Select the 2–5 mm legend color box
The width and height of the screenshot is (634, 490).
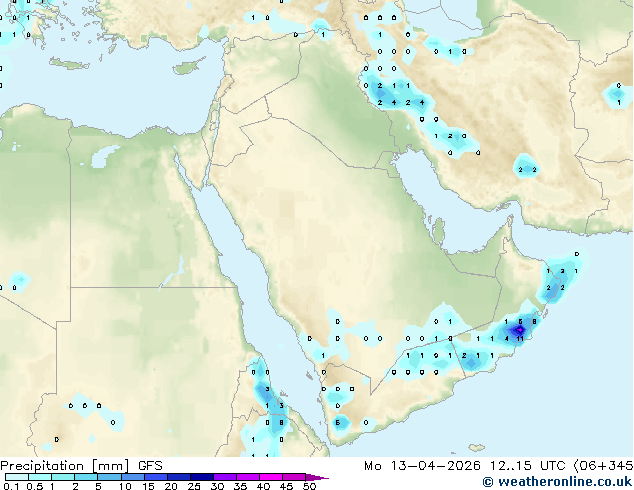tap(86, 477)
